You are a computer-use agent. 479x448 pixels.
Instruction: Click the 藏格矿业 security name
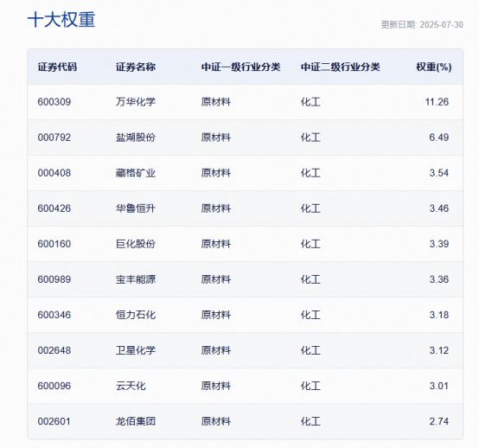click(x=136, y=173)
